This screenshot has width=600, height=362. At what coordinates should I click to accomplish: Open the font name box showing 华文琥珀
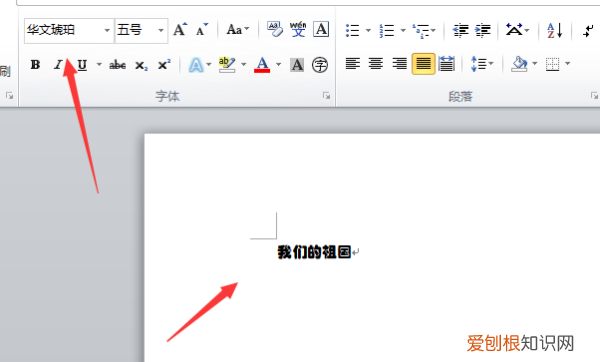[69, 30]
